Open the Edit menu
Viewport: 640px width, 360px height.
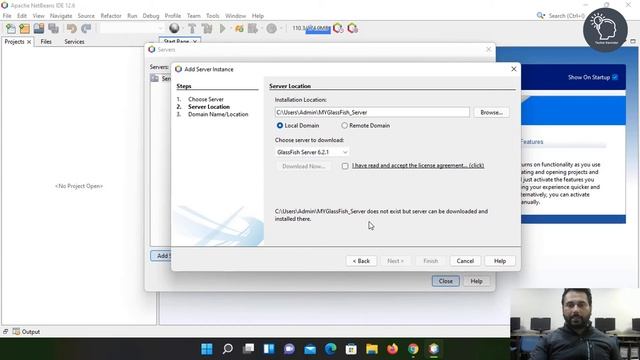pyautogui.click(x=22, y=16)
